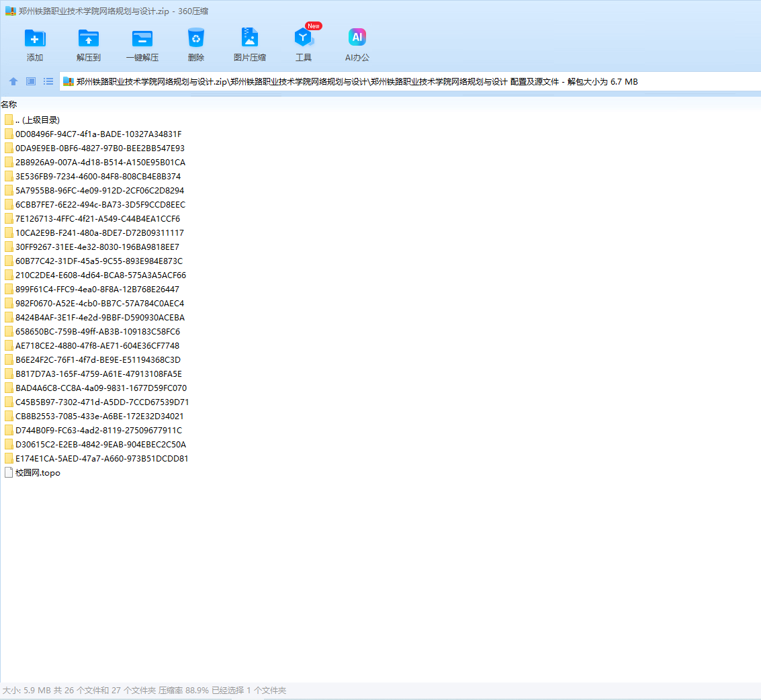Image resolution: width=761 pixels, height=700 pixels.
Task: Select folder CB8B2553-7085-433e-A6BE-172E32D34021
Action: point(94,416)
